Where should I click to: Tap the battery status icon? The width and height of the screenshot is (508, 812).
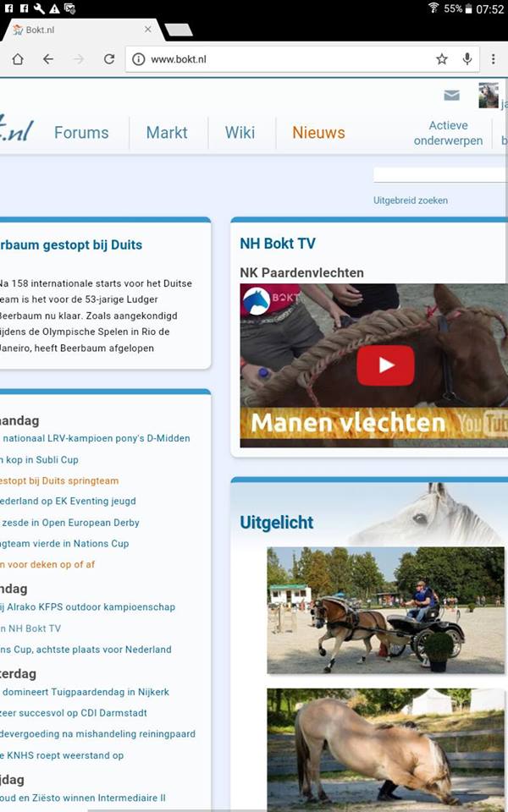coord(468,8)
